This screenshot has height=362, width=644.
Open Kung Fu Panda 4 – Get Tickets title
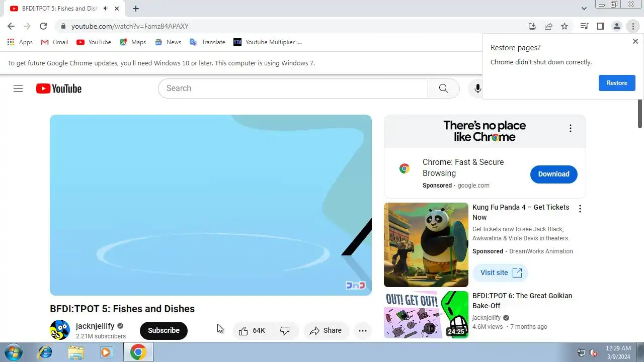pyautogui.click(x=521, y=212)
